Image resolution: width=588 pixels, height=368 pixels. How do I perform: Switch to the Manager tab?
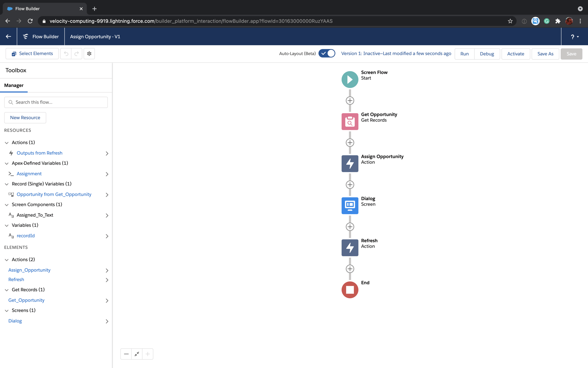[14, 86]
